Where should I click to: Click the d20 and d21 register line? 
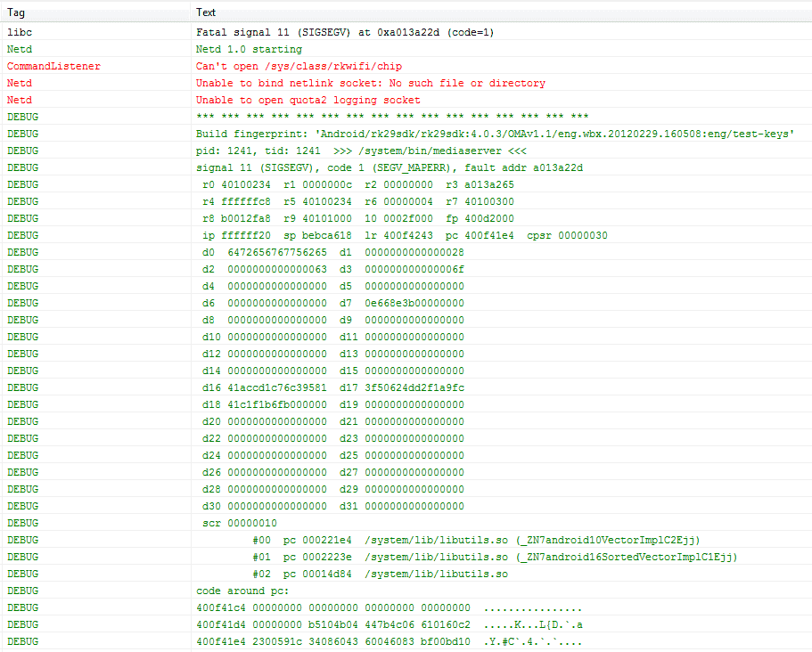pos(406,421)
